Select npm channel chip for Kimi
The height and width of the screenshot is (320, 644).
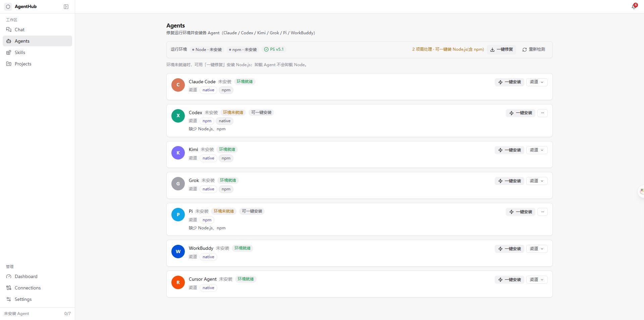[226, 158]
